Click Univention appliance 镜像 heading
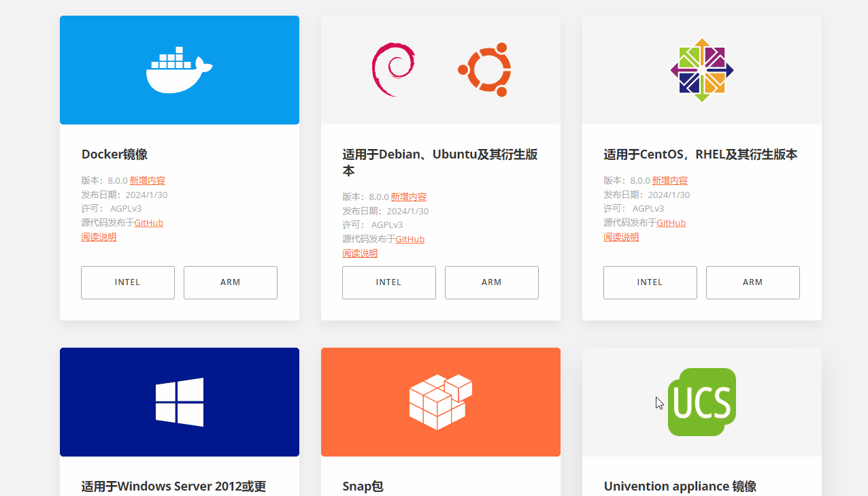Screen dimensions: 868x496 [x=680, y=486]
